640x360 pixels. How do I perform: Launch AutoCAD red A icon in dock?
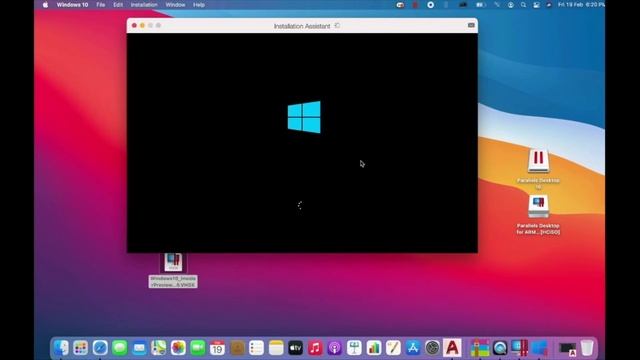pyautogui.click(x=452, y=348)
